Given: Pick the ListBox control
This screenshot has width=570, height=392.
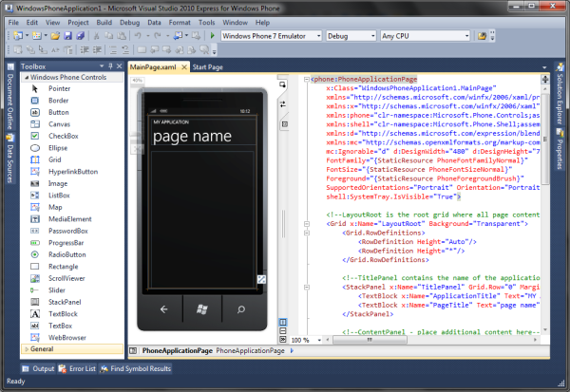Looking at the screenshot, I should [x=72, y=196].
